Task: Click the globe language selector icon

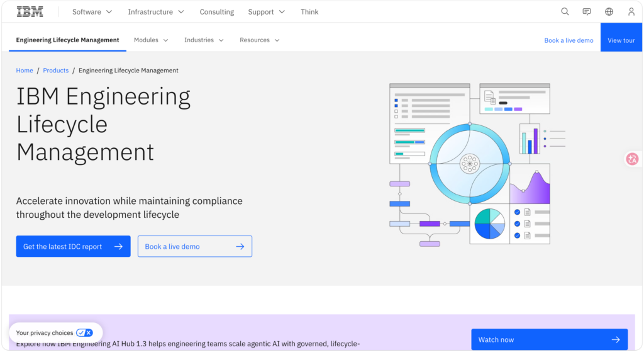Action: click(x=609, y=11)
